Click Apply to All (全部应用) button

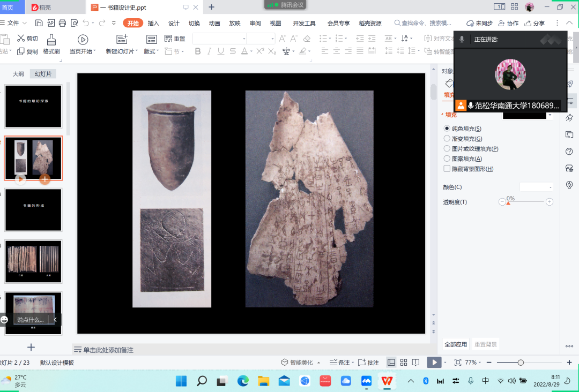tap(456, 344)
